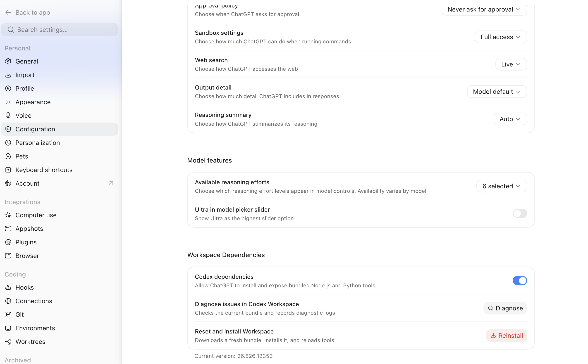
Task: Click the back arrow icon
Action: point(8,12)
